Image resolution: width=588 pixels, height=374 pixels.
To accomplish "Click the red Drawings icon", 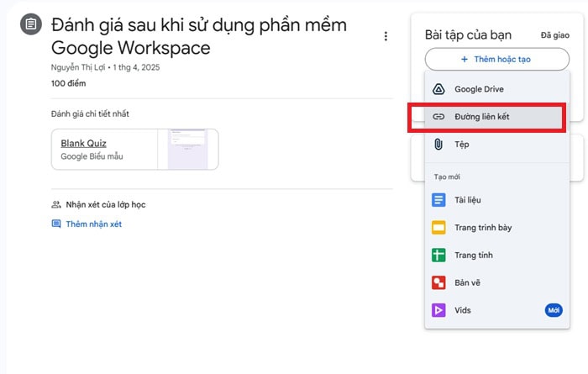I will point(438,283).
